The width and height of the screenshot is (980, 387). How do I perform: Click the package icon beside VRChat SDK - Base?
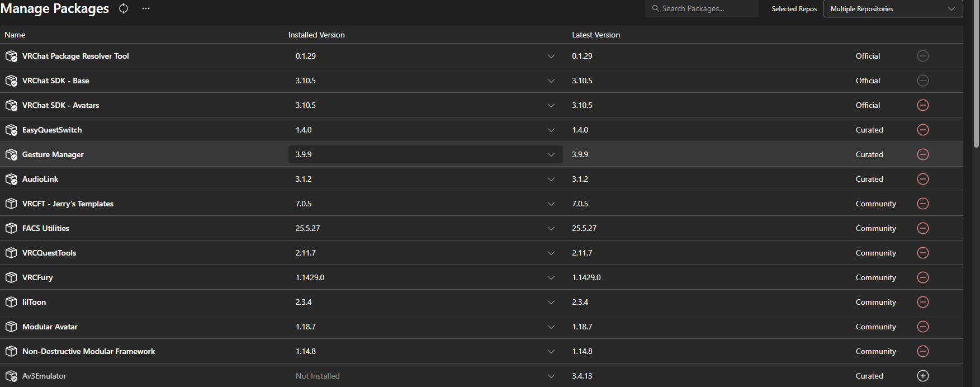[11, 81]
